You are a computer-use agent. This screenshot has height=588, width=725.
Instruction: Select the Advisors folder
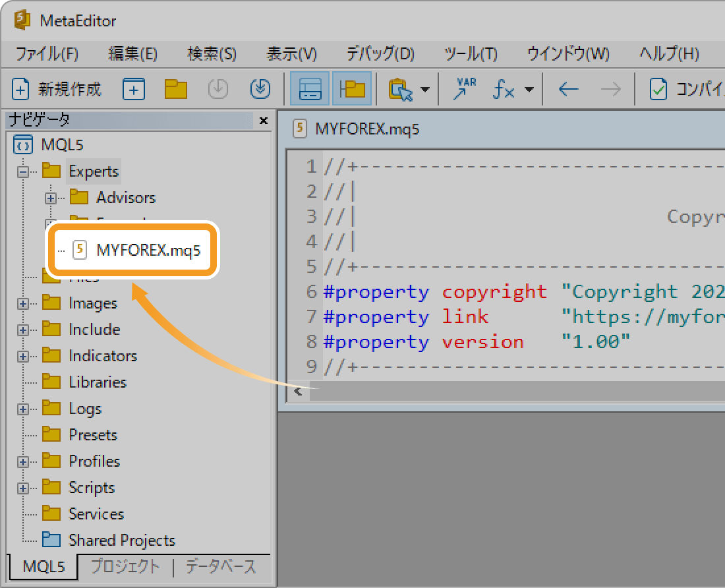tap(126, 198)
